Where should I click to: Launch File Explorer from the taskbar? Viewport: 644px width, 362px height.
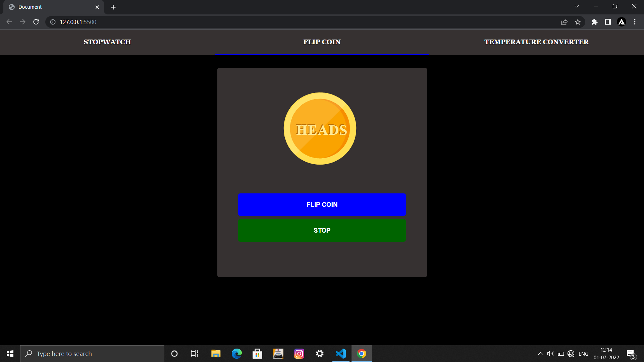216,354
